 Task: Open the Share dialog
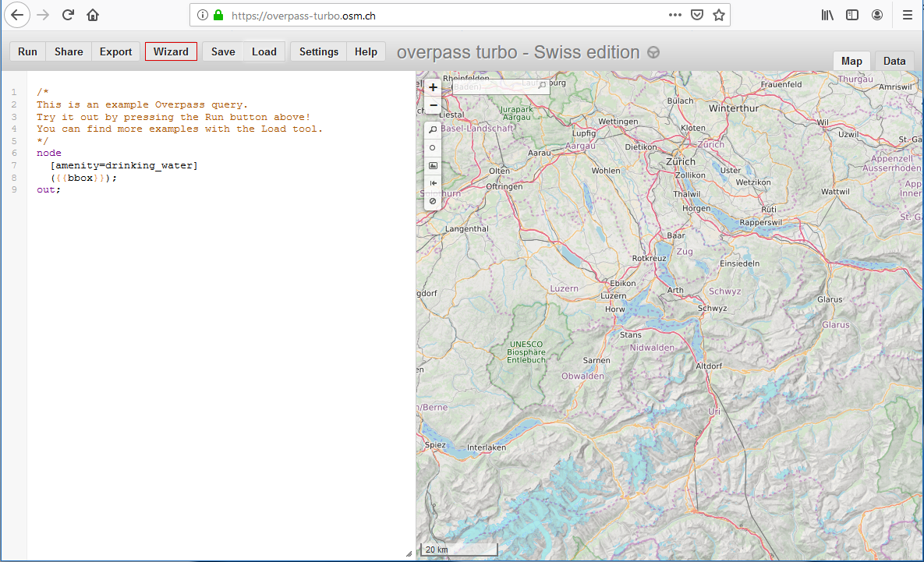[69, 51]
